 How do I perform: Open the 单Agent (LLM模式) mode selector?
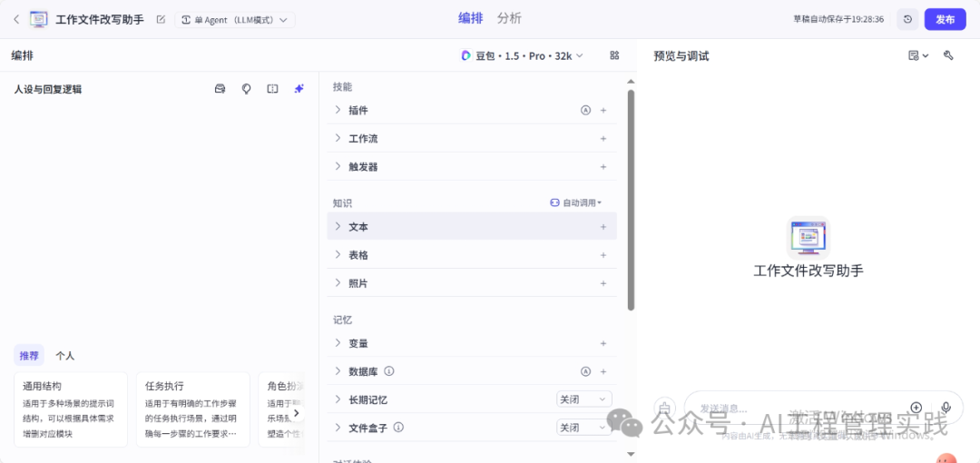pos(235,19)
